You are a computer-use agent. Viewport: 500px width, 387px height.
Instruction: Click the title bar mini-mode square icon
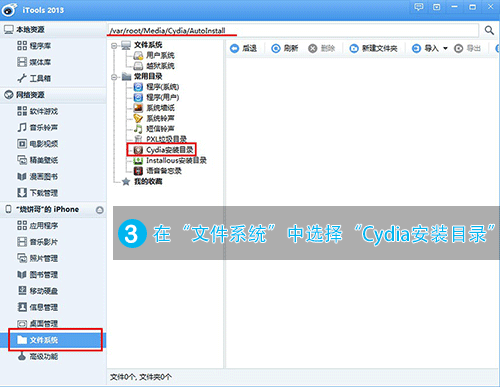pyautogui.click(x=437, y=7)
